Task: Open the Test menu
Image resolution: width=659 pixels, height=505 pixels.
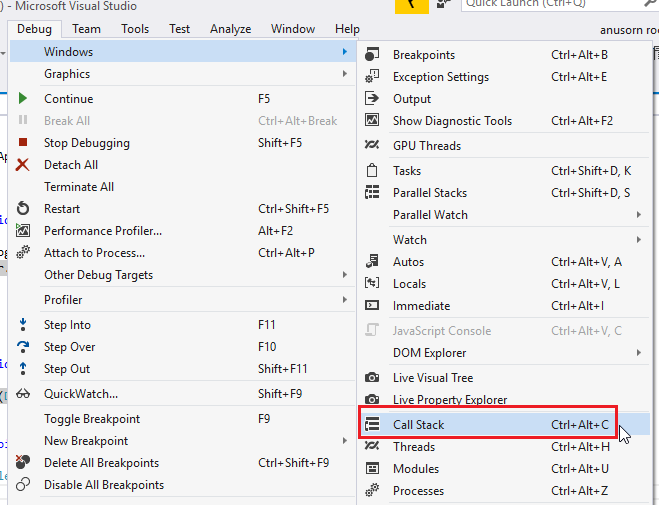Action: pyautogui.click(x=179, y=29)
